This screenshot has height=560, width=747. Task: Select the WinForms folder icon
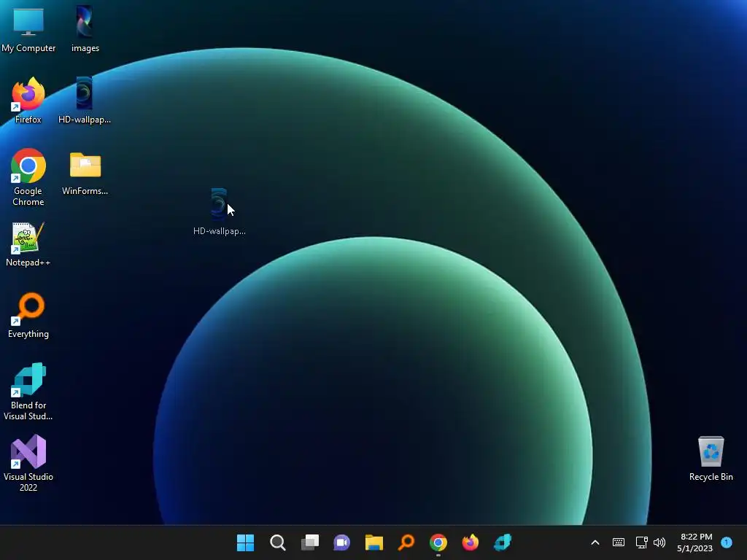click(85, 174)
